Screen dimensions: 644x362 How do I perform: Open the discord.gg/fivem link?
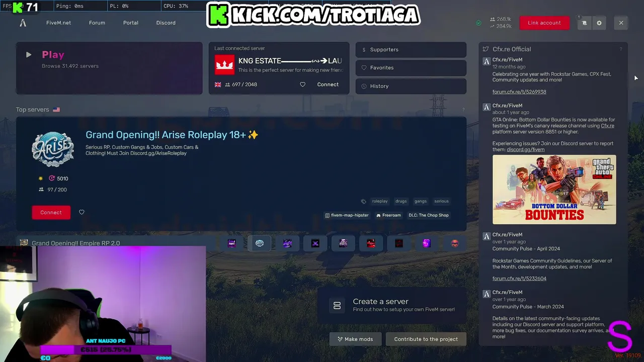click(526, 149)
